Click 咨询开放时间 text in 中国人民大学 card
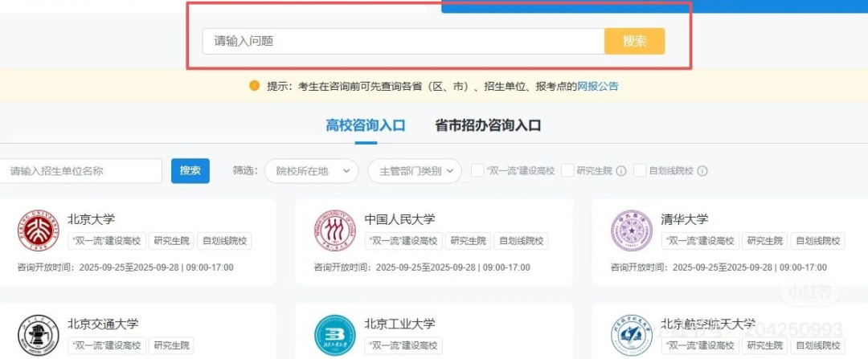 pyautogui.click(x=423, y=267)
